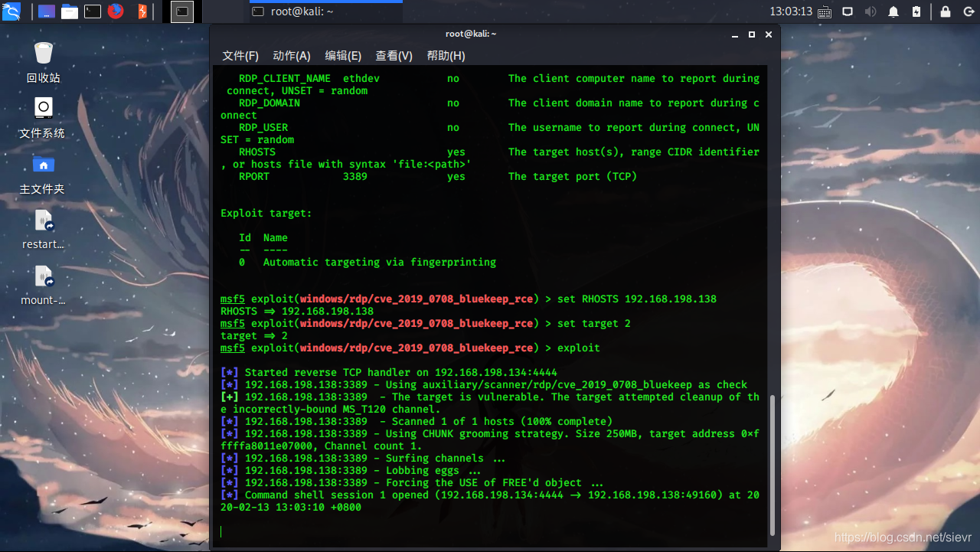Click 'Using CHUNK grooming strategy' line
This screenshot has width=980, height=552.
point(490,439)
